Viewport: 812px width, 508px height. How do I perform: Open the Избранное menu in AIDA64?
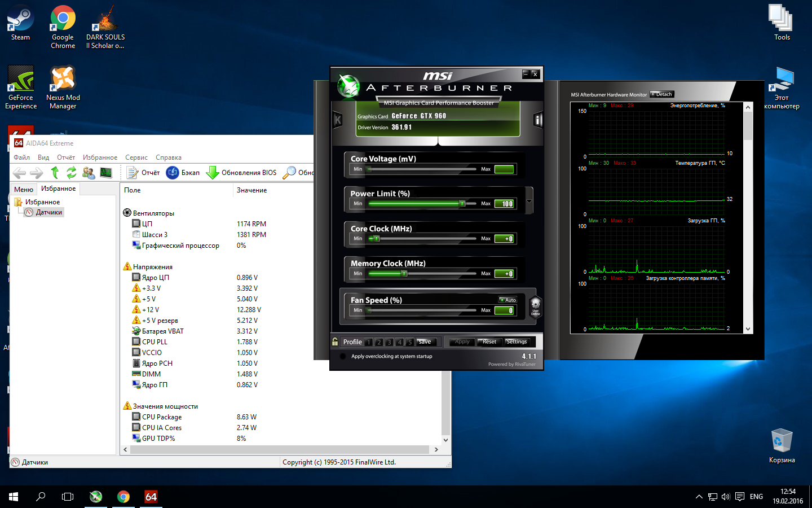(x=100, y=157)
